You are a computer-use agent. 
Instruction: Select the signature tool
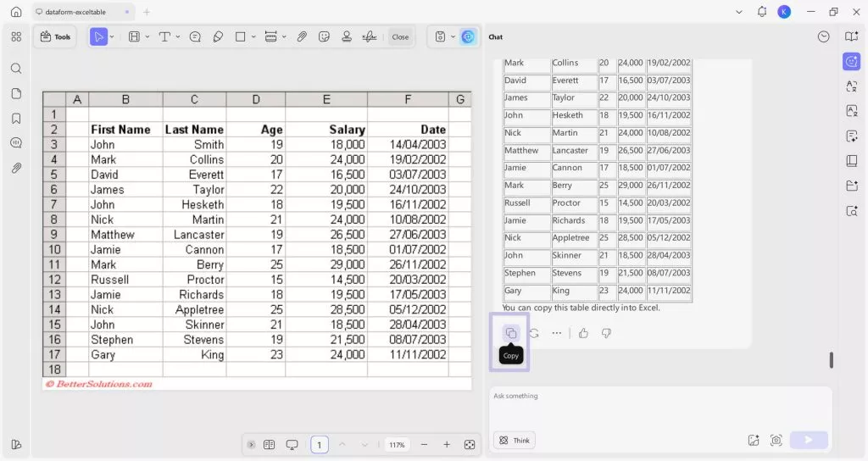[370, 37]
